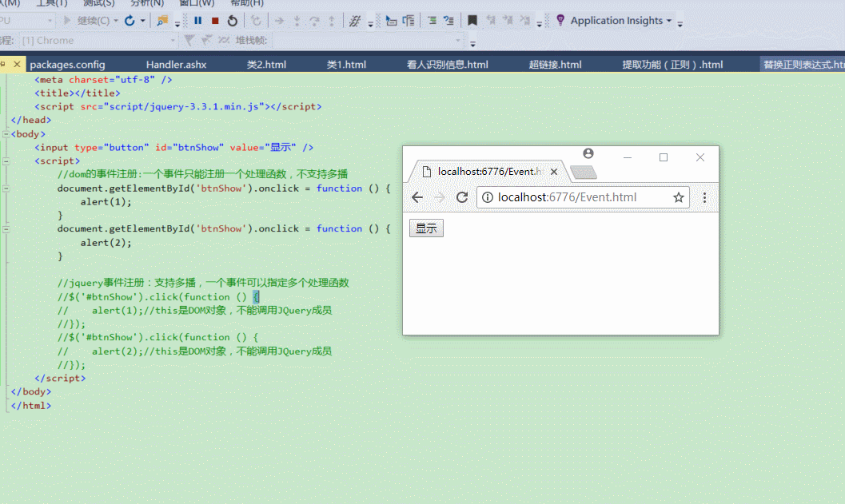Click the hatched code-map toolbar icon
The height and width of the screenshot is (504, 845).
pos(355,21)
